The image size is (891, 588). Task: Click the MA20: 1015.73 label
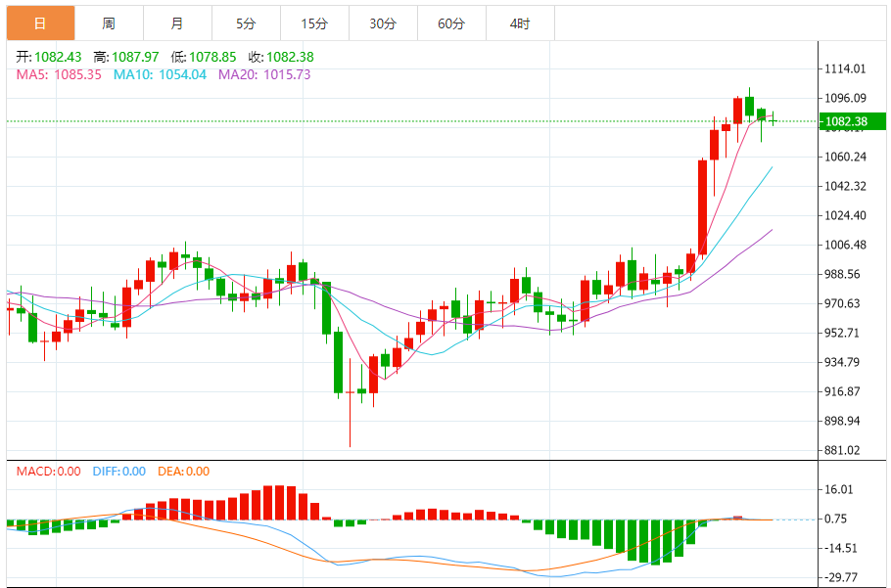pyautogui.click(x=264, y=74)
